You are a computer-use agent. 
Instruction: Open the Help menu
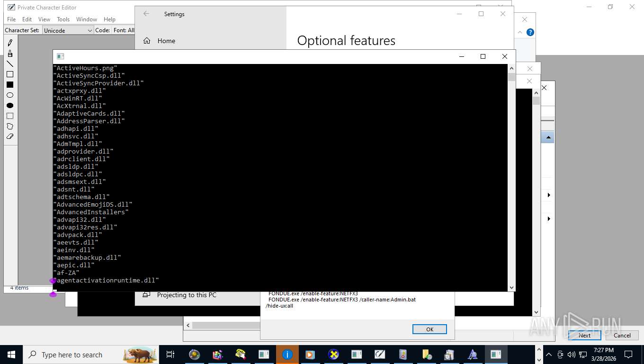109,19
